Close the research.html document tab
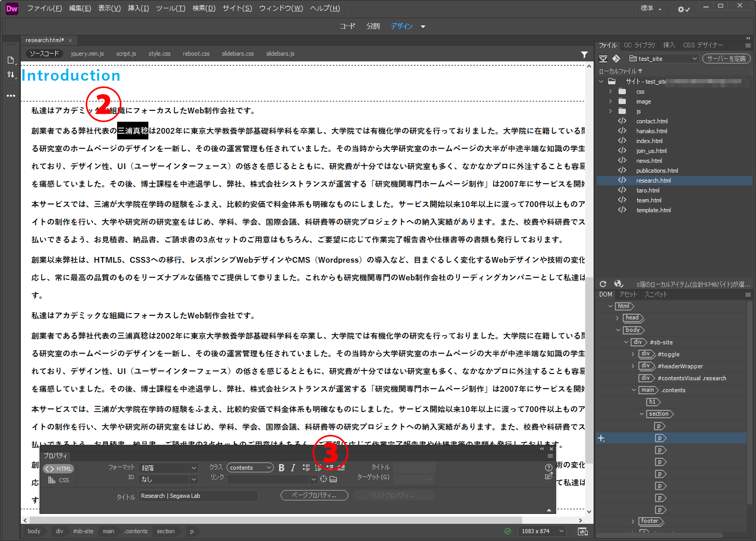The image size is (756, 541). point(70,41)
